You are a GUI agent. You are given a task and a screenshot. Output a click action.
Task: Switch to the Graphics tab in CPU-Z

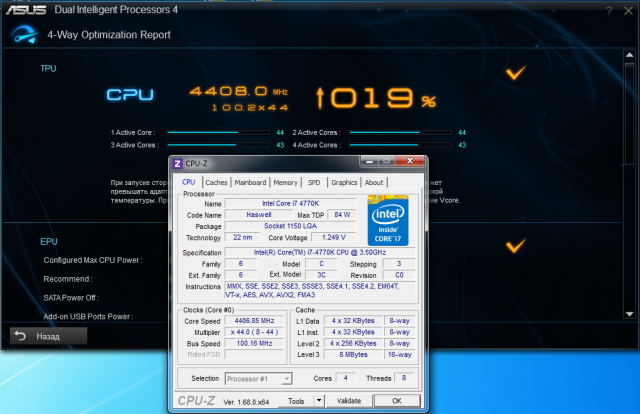point(344,183)
